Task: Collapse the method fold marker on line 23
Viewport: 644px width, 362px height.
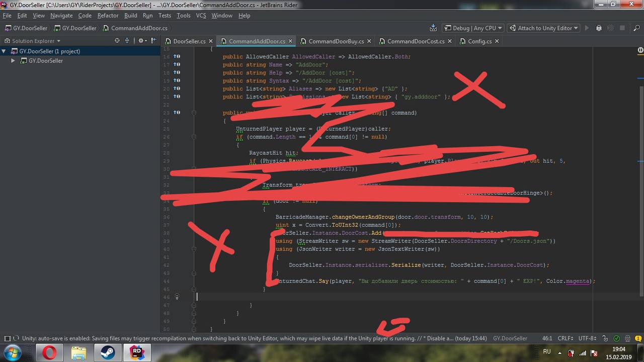Action: coord(194,113)
